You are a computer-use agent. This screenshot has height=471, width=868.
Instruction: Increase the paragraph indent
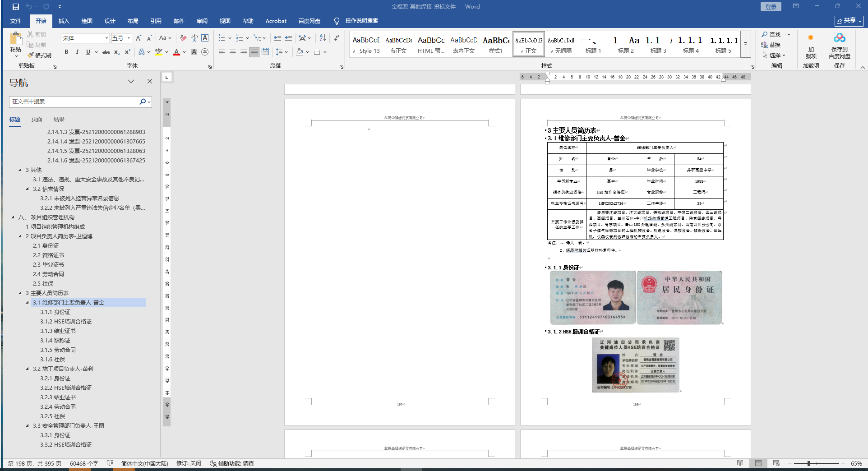click(288, 38)
